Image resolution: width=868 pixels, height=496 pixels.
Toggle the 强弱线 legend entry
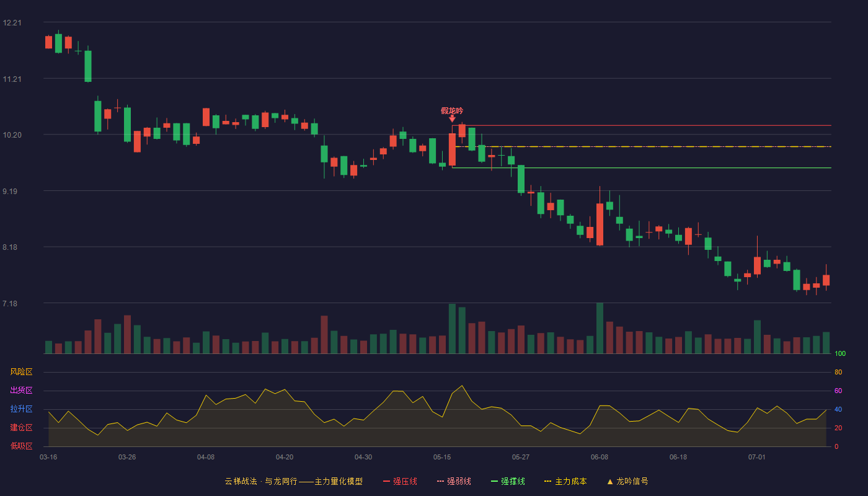point(454,481)
